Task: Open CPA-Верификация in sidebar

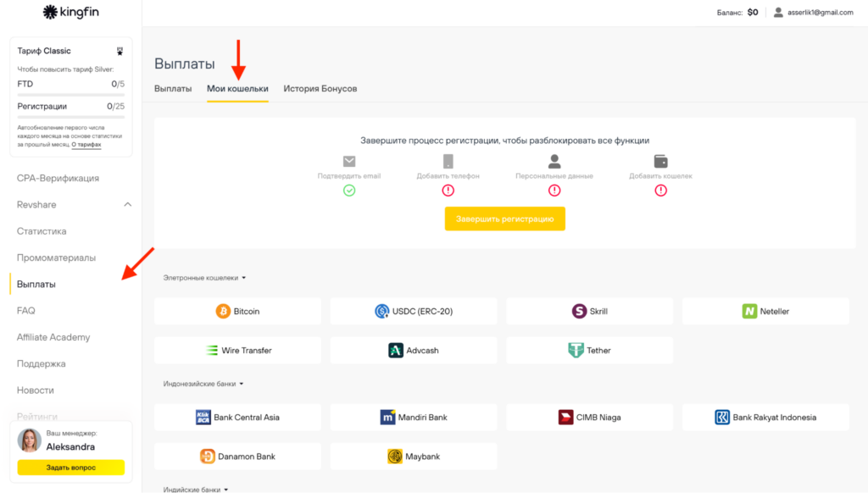Action: (x=58, y=178)
